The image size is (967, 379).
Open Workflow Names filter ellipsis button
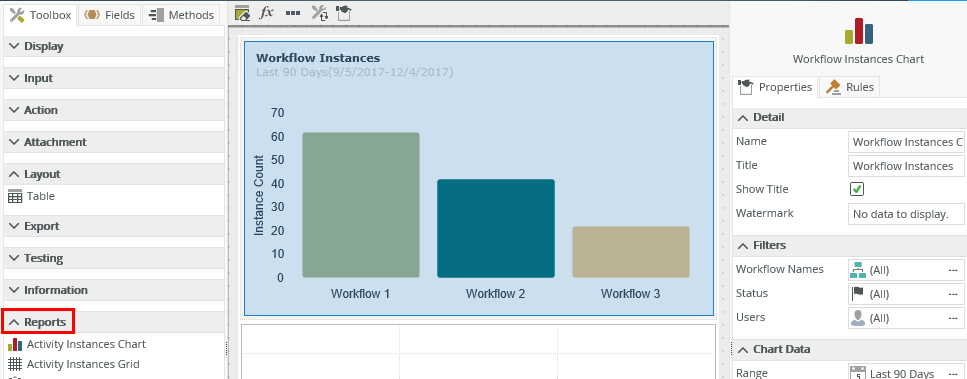point(953,270)
